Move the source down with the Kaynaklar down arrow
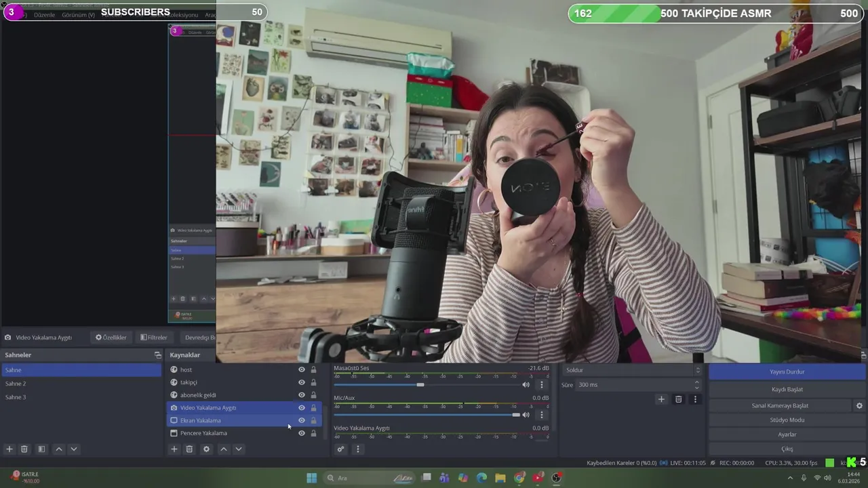This screenshot has height=488, width=868. pos(238,449)
